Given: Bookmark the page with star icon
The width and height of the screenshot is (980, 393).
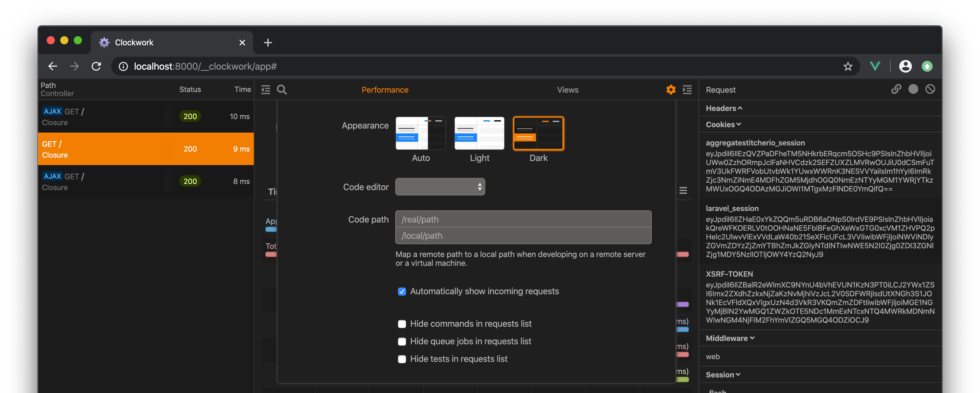Looking at the screenshot, I should pyautogui.click(x=848, y=67).
